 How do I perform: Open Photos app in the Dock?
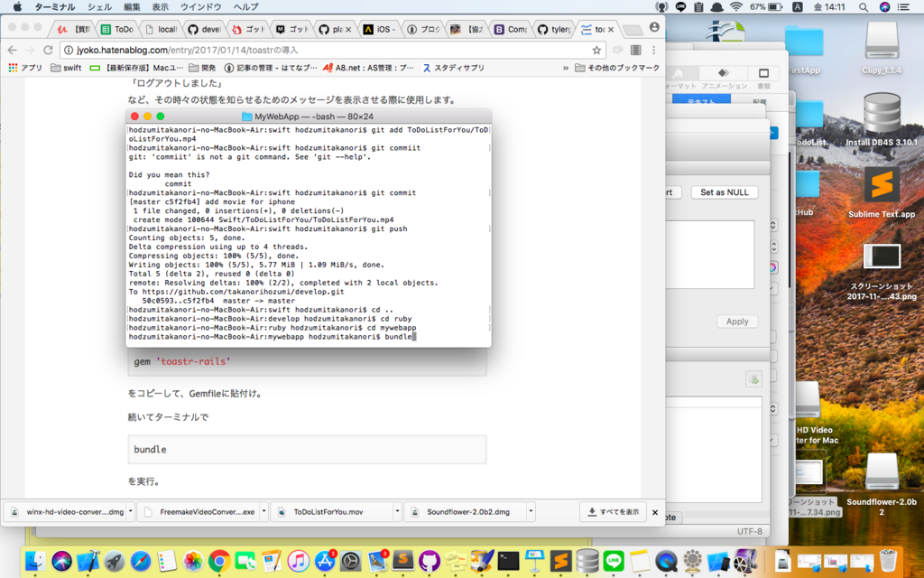click(193, 561)
